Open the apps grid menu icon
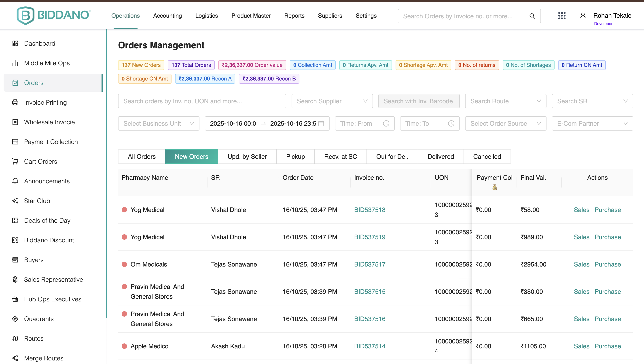644x364 pixels. tap(561, 16)
